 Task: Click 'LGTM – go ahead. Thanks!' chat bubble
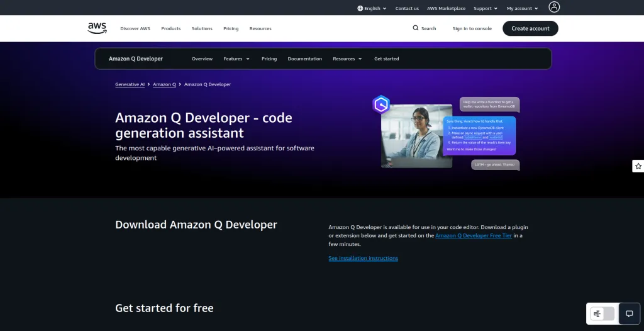[495, 164]
